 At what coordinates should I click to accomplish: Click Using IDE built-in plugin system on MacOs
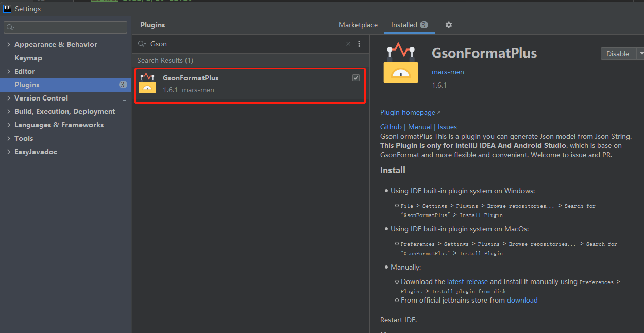coord(460,229)
